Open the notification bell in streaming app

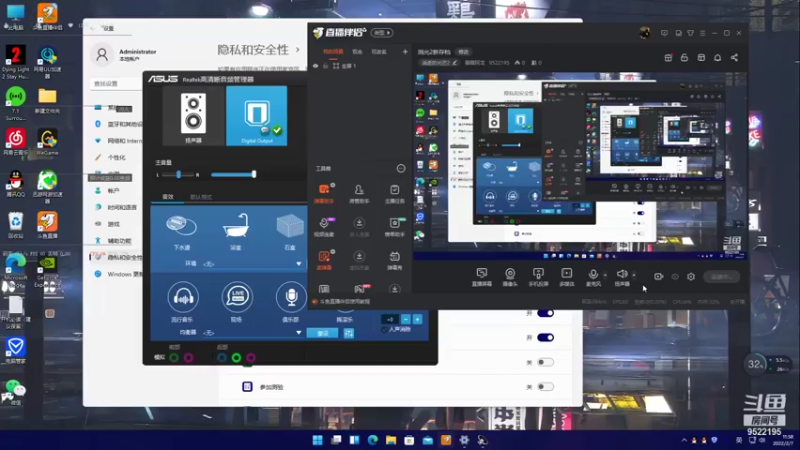coord(717,58)
